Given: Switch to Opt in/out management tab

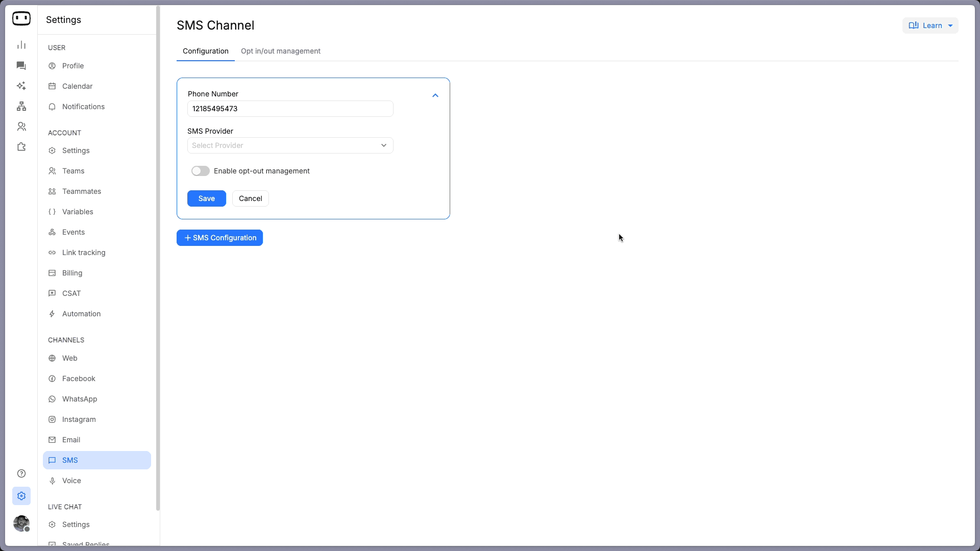Looking at the screenshot, I should pos(281,51).
